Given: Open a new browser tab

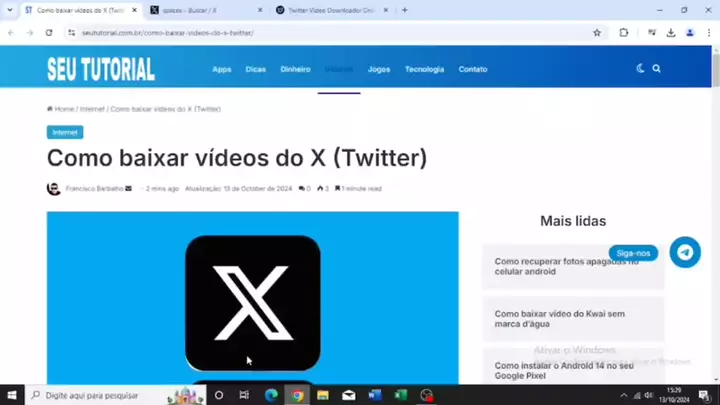Looking at the screenshot, I should [x=405, y=10].
